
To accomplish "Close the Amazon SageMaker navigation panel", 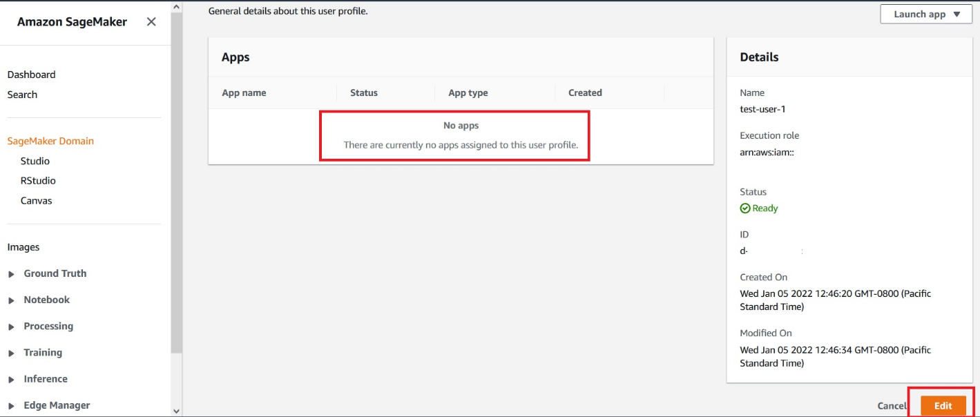I will pos(151,22).
